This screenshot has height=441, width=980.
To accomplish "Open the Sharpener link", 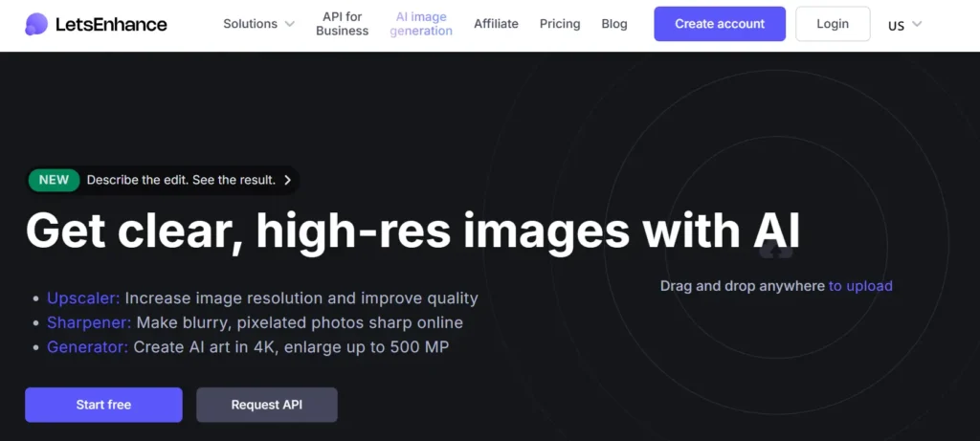I will point(89,322).
